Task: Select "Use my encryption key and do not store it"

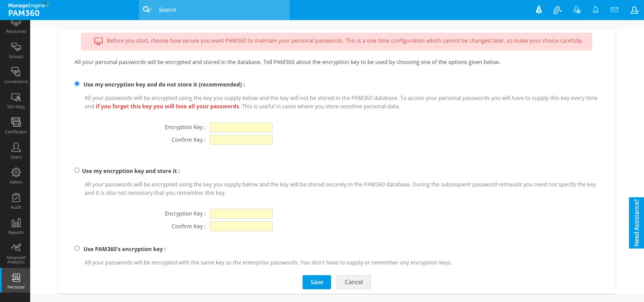Action: click(x=77, y=84)
